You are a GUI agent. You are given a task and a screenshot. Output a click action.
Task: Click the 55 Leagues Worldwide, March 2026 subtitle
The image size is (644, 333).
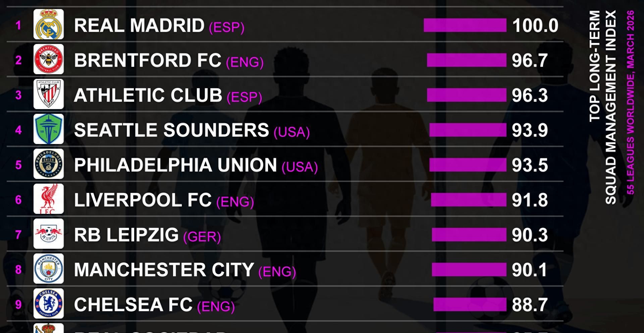631,102
